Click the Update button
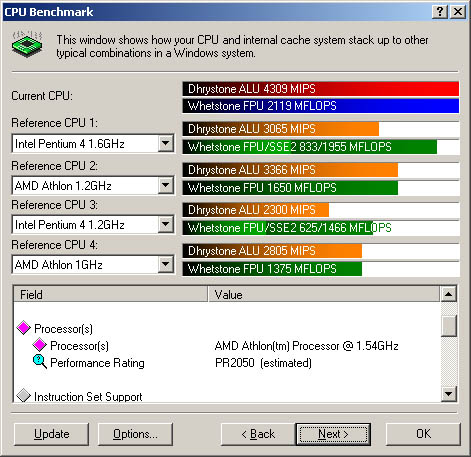This screenshot has width=471, height=457. (x=52, y=434)
